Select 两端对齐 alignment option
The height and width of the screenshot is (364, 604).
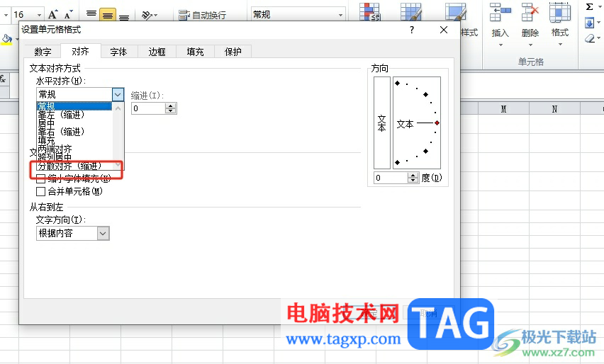[74, 149]
